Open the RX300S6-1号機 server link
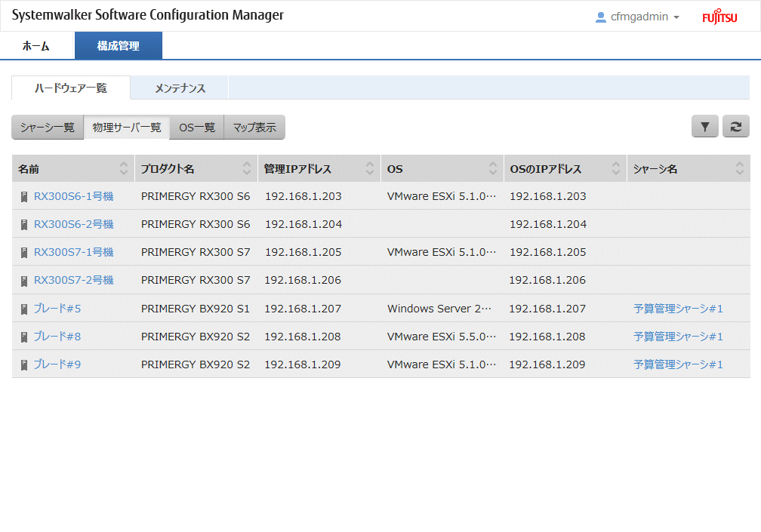 click(74, 196)
